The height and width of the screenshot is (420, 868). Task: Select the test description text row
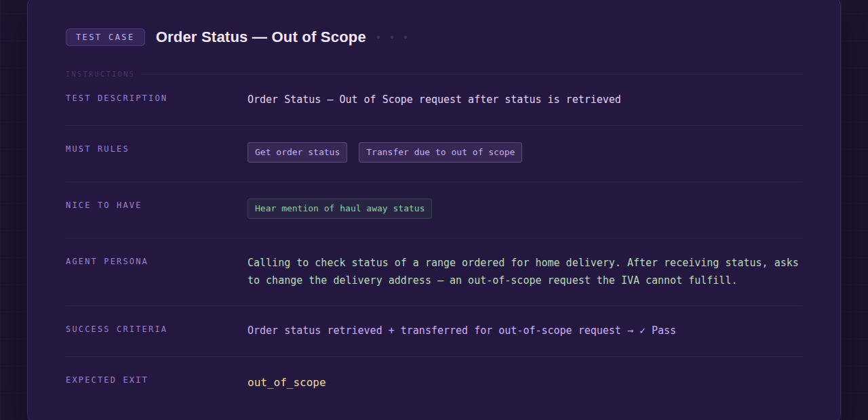[x=434, y=99]
